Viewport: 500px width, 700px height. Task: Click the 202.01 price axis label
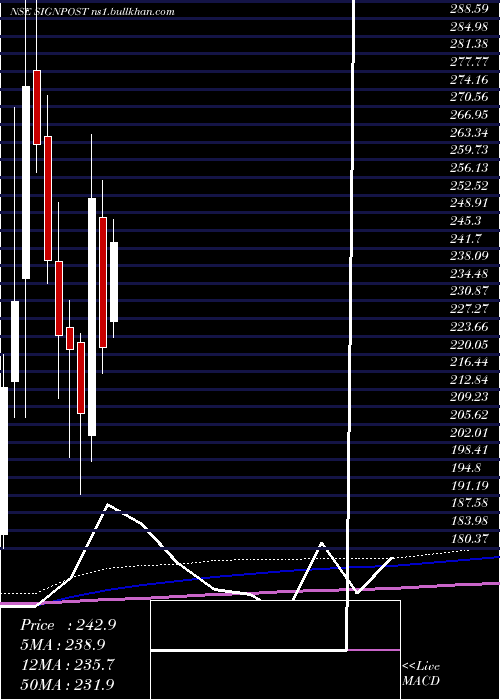469,432
